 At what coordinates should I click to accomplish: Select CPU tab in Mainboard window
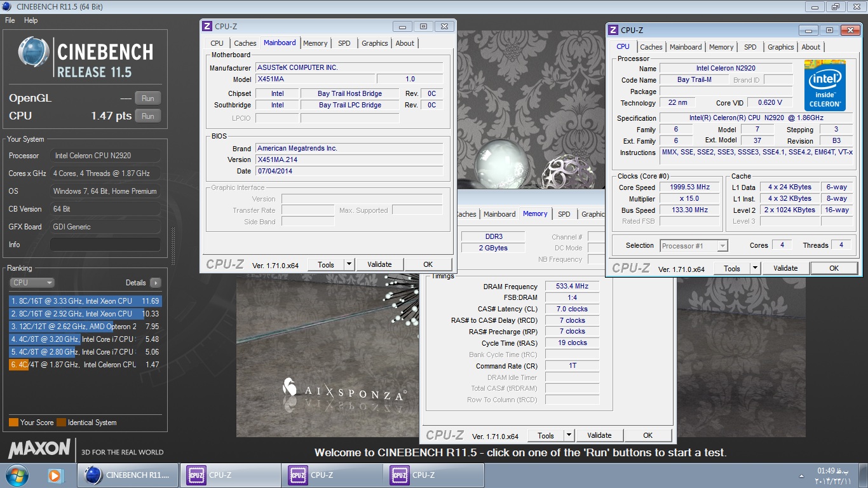pos(217,43)
